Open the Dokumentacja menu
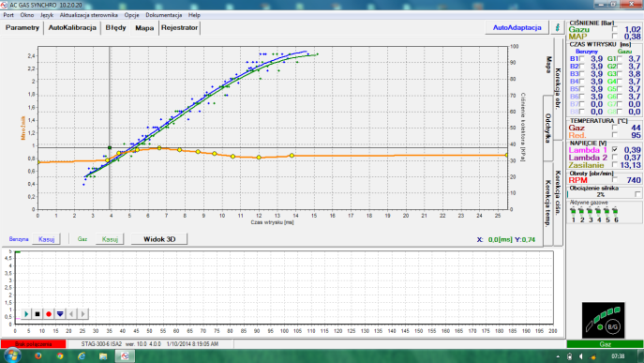 (x=163, y=15)
